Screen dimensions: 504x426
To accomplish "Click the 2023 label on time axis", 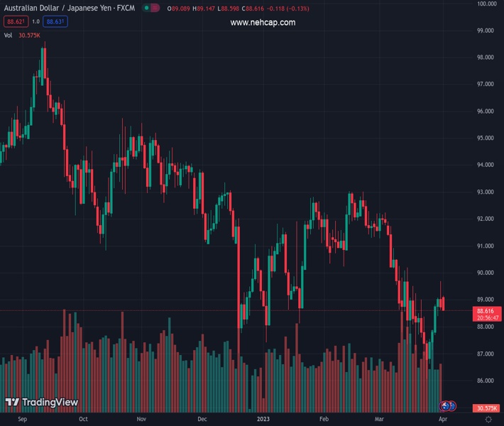I will pos(263,420).
